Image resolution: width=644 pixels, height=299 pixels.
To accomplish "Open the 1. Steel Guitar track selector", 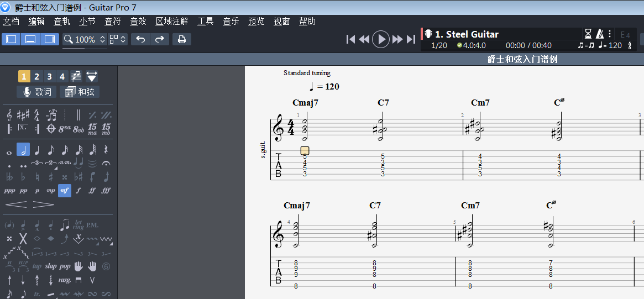I will pos(467,34).
